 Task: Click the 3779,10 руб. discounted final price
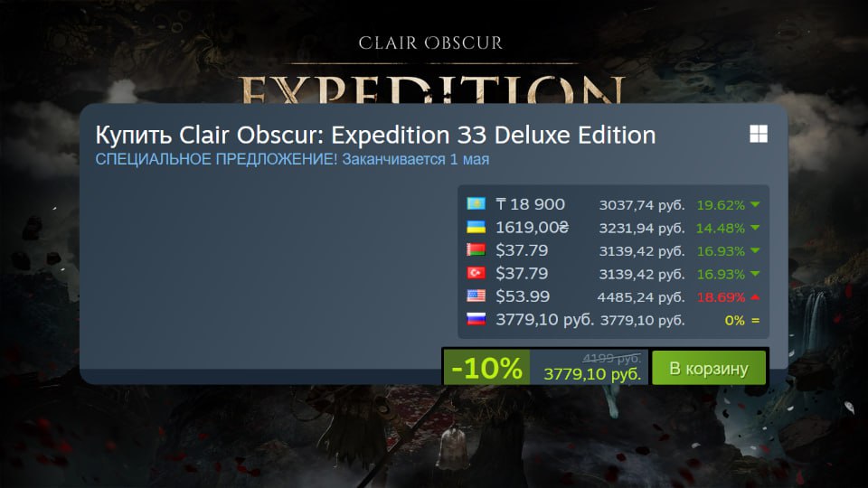[x=592, y=374]
